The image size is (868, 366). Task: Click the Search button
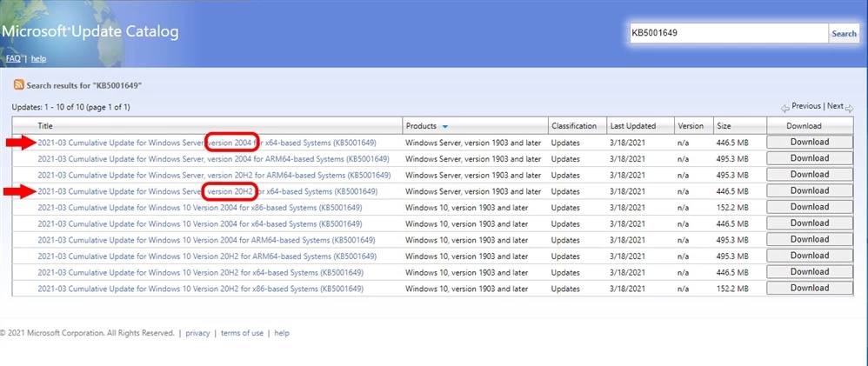[844, 33]
